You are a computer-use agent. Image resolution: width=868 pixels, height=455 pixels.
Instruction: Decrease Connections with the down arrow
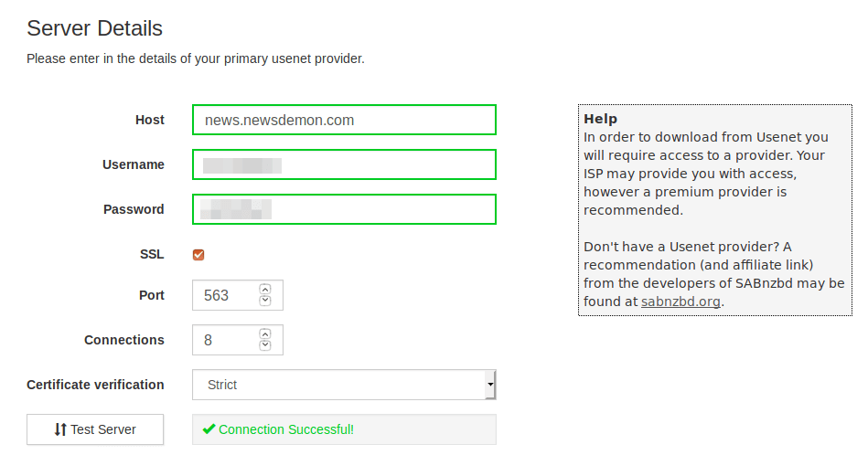265,345
